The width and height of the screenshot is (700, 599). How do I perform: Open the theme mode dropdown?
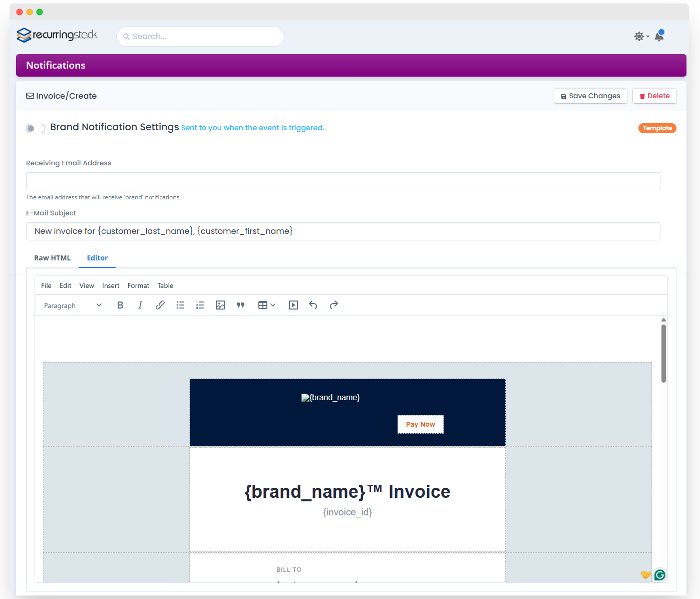tap(641, 37)
